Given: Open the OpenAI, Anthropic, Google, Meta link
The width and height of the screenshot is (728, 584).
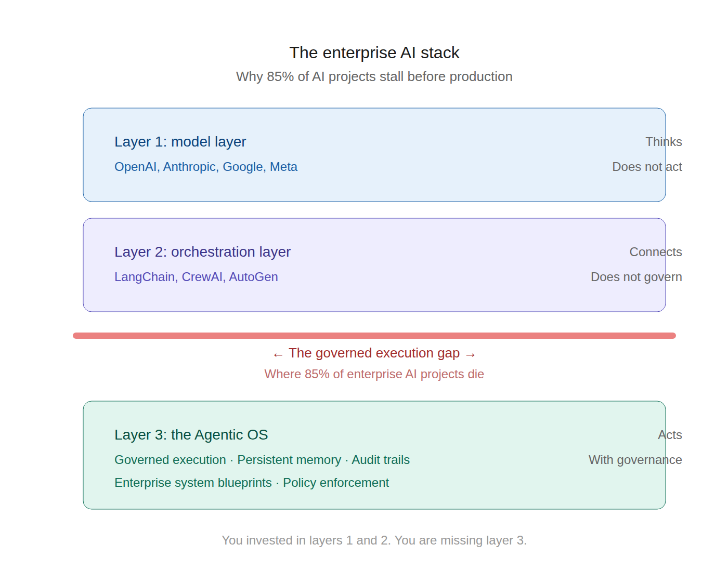Looking at the screenshot, I should tap(206, 167).
